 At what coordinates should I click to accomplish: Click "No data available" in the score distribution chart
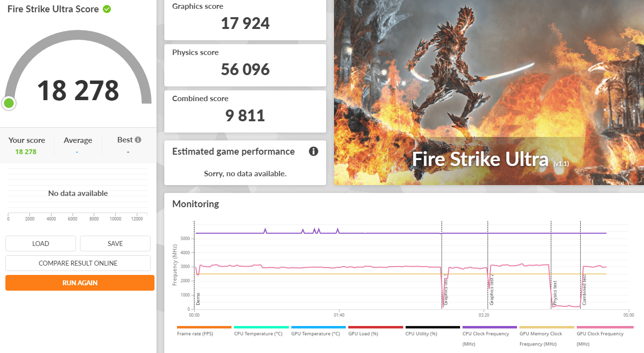point(78,193)
